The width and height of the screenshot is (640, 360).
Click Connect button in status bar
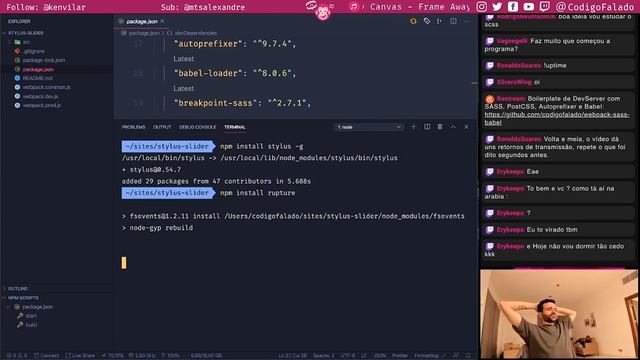pos(47,356)
